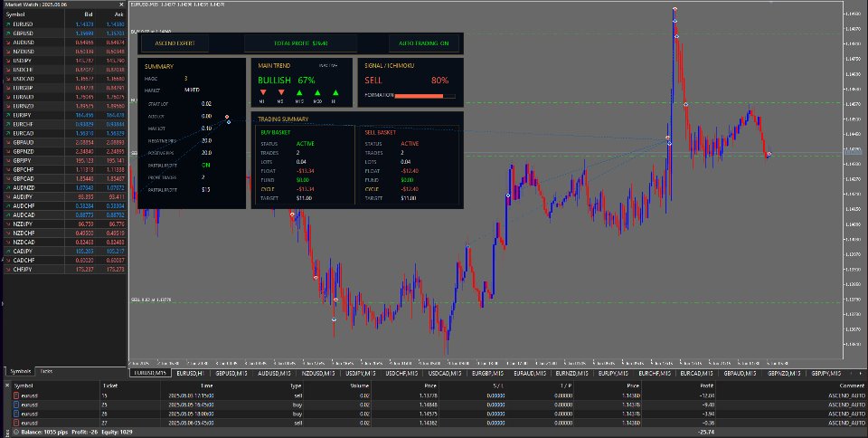The height and width of the screenshot is (438, 868).
Task: Click the green H1 trend arrow
Action: 335,92
